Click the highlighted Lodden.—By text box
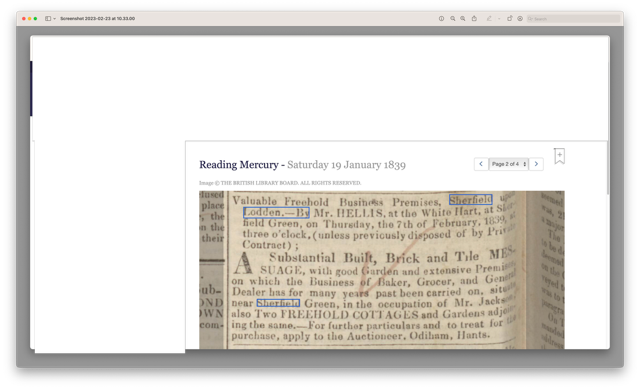The width and height of the screenshot is (640, 389). [276, 213]
